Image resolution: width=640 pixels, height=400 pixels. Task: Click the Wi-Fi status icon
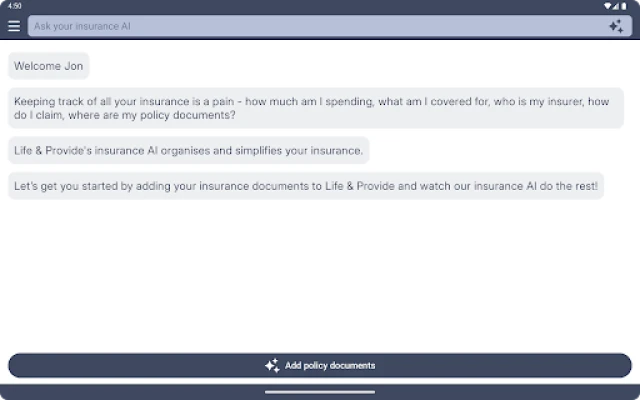608,6
